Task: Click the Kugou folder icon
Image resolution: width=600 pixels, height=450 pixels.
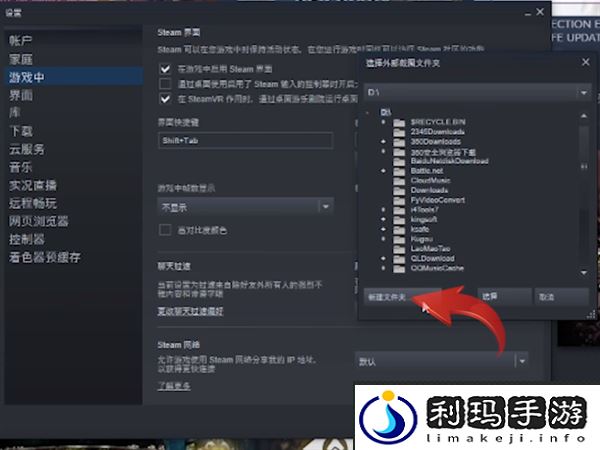Action: pos(399,239)
